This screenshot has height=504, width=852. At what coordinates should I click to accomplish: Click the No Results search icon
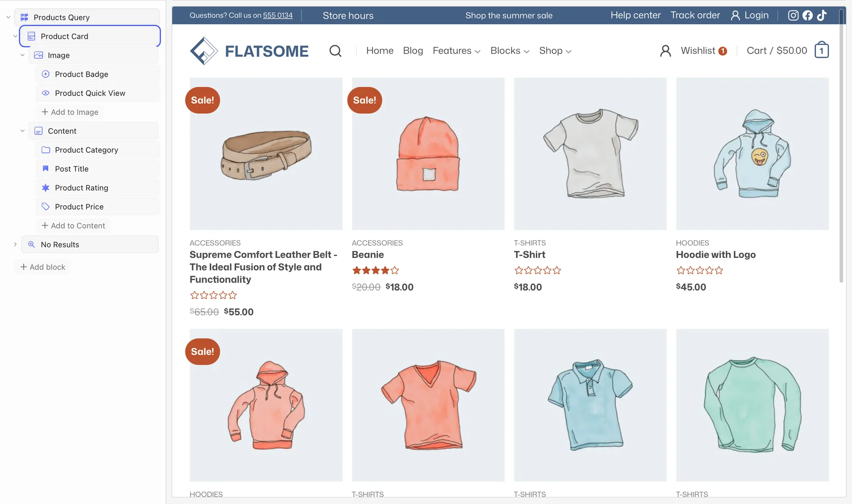coord(31,244)
